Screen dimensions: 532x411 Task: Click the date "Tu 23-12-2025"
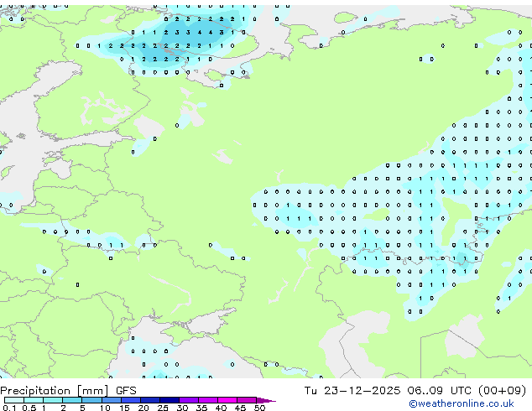coord(352,391)
